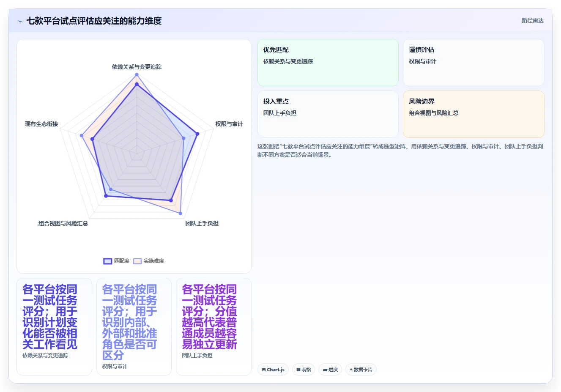Click the Chart.js tag icon
Image resolution: width=561 pixels, height=392 pixels.
click(x=264, y=370)
